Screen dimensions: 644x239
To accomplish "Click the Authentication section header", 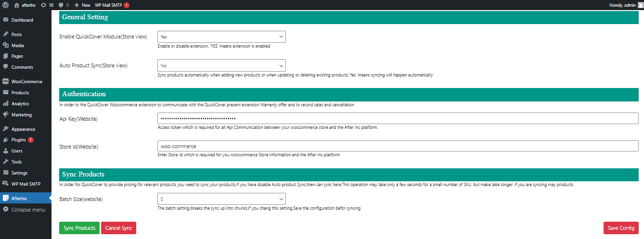I will [349, 94].
